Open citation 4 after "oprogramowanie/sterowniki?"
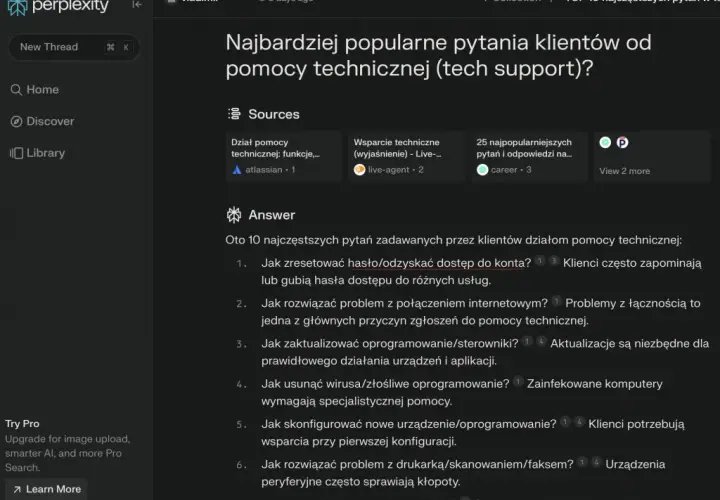Viewport: 720px width, 500px height. (x=541, y=341)
